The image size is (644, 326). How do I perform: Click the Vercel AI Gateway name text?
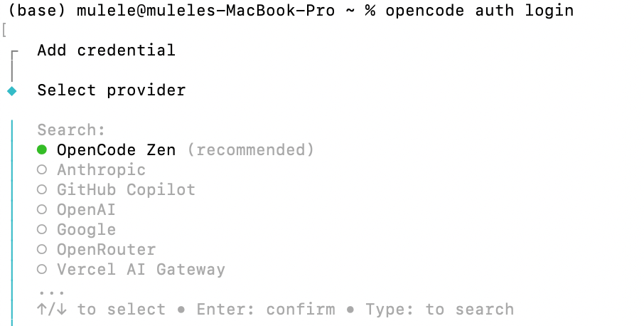point(141,269)
